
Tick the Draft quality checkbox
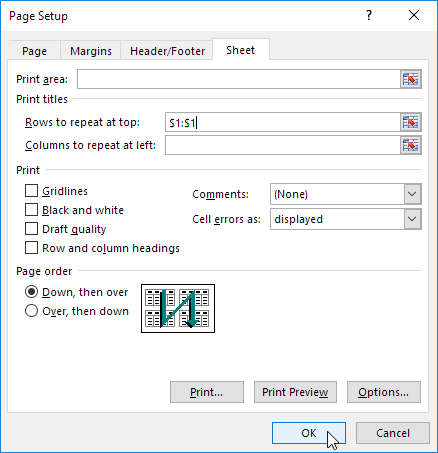31,229
